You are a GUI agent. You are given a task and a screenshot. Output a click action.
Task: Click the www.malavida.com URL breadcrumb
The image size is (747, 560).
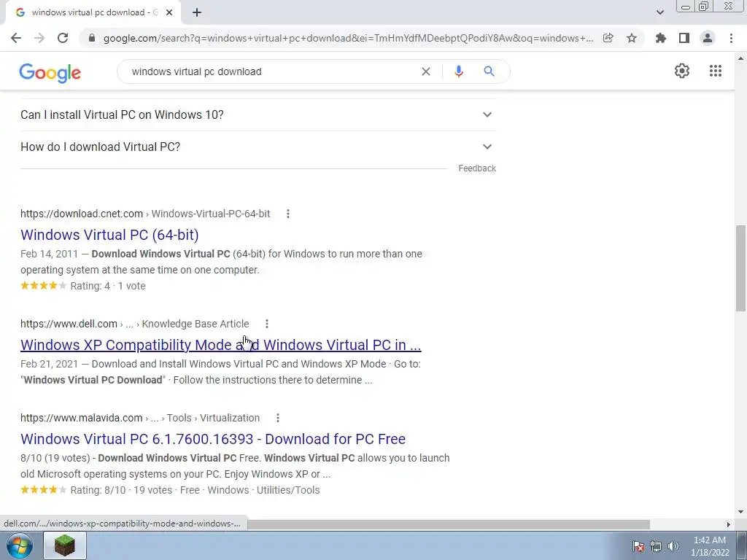[140, 418]
